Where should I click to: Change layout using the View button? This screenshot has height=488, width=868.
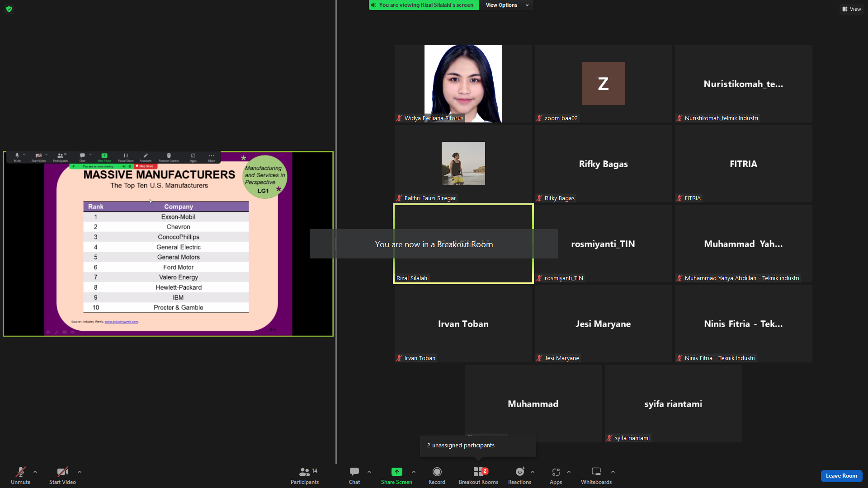click(x=852, y=9)
